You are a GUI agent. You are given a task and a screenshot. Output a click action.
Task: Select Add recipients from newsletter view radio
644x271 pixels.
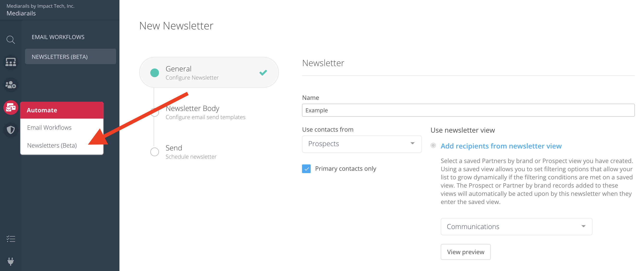[x=433, y=145]
